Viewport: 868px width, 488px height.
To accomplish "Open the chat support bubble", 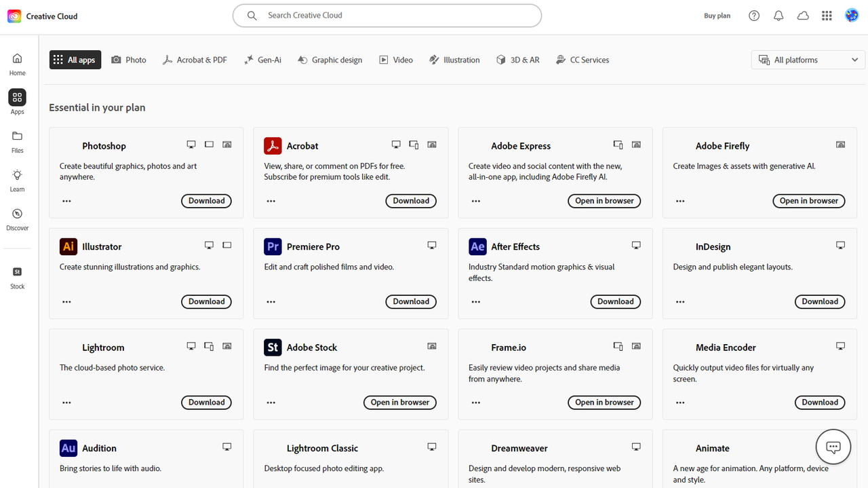I will click(x=833, y=447).
